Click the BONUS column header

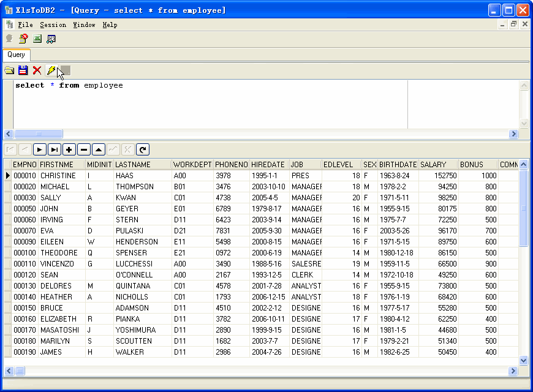pyautogui.click(x=478, y=165)
